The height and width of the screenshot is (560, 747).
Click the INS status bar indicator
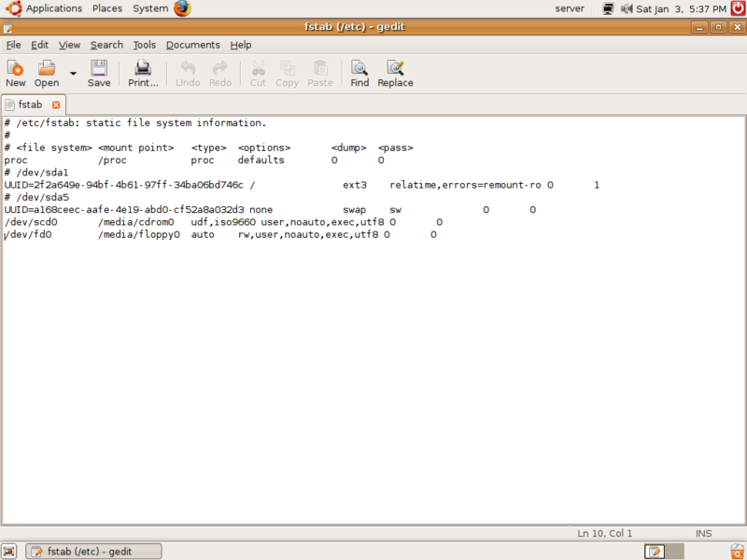coord(703,533)
